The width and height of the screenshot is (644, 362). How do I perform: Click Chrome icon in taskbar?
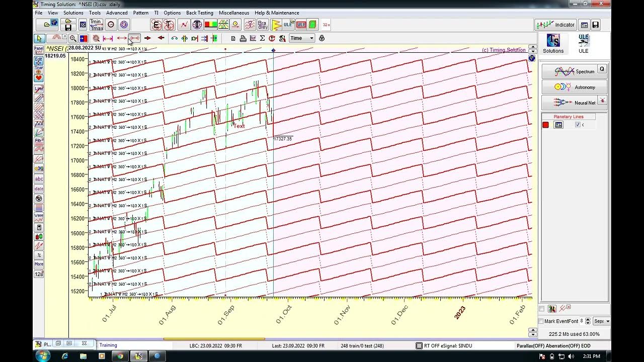120,356
